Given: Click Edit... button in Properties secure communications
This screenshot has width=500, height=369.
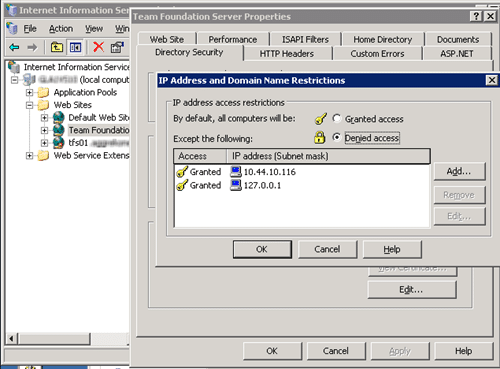Looking at the screenshot, I should [412, 290].
